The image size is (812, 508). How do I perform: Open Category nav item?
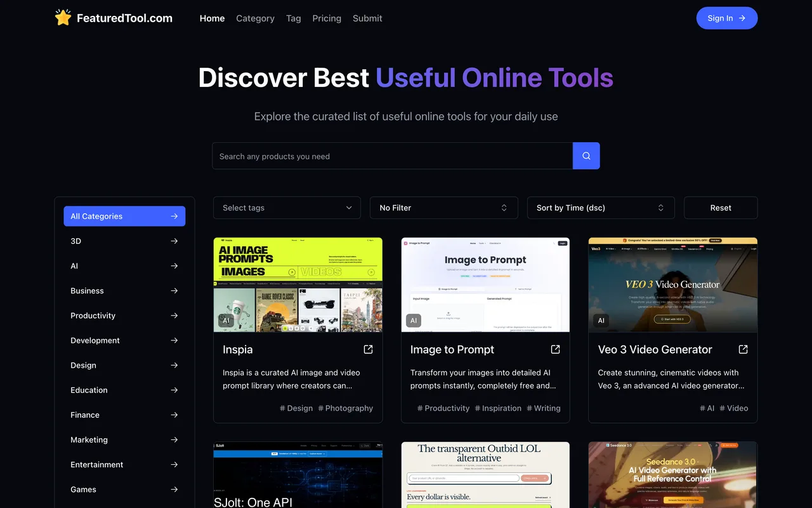pyautogui.click(x=255, y=18)
